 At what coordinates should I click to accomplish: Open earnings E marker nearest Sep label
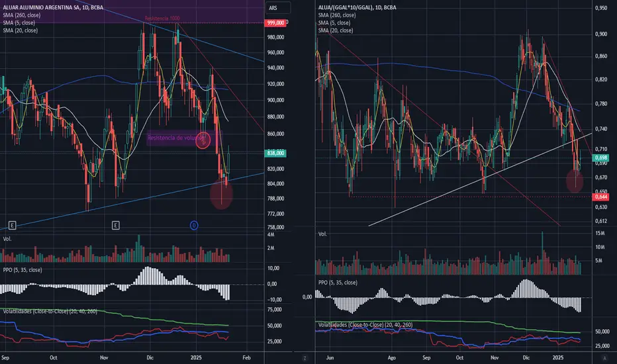12,226
